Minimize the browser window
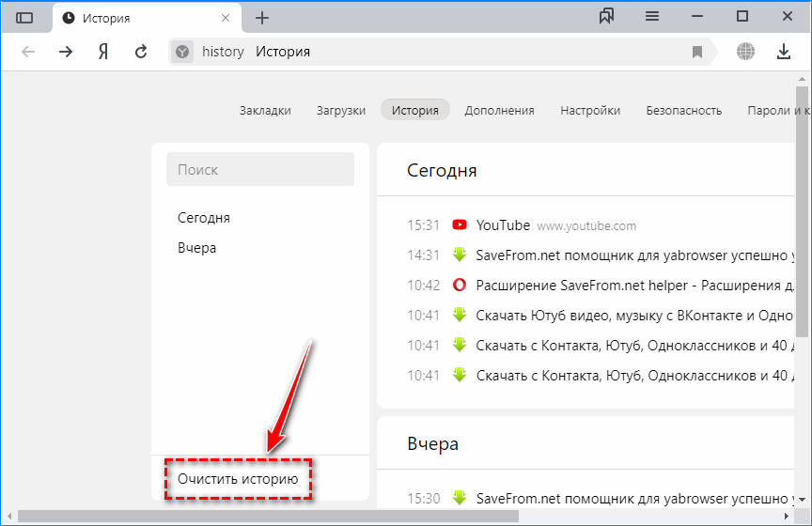Viewport: 812px width, 526px height. [x=697, y=17]
